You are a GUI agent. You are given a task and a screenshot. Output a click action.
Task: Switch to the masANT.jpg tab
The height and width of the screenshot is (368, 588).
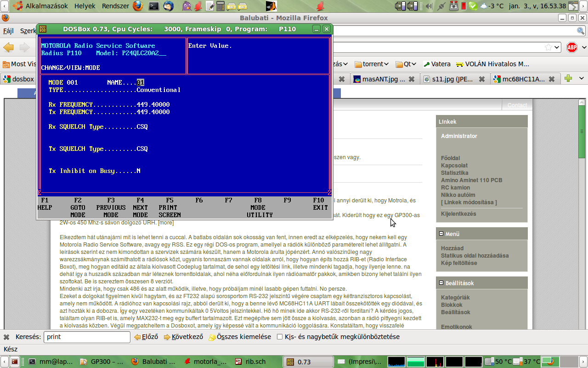click(384, 79)
